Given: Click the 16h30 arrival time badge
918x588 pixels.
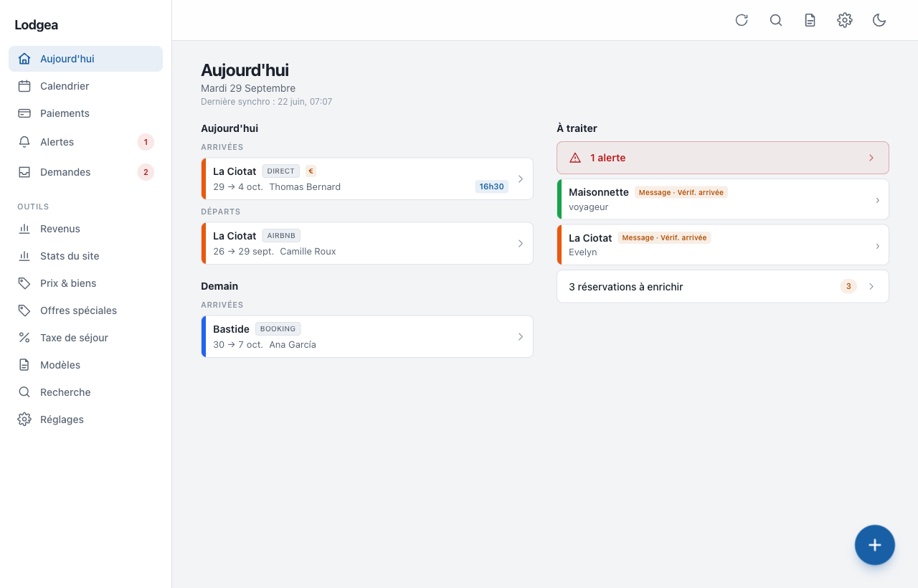Looking at the screenshot, I should [x=492, y=186].
